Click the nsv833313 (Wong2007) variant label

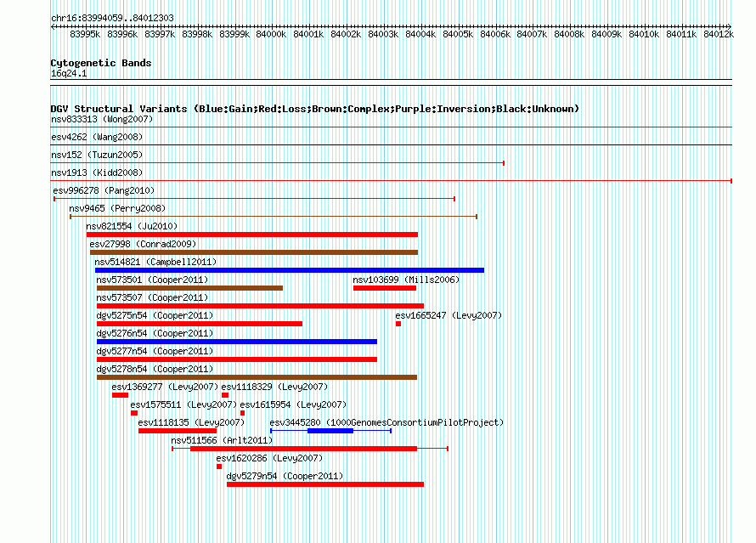click(102, 119)
